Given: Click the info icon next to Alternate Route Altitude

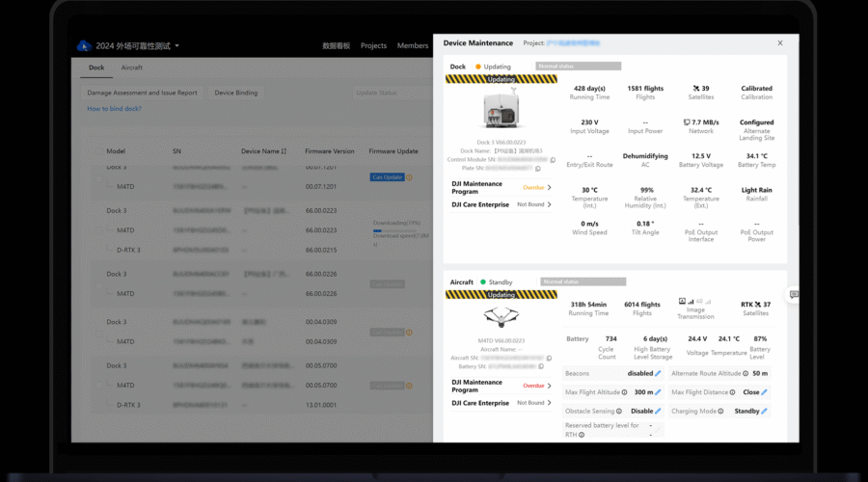Looking at the screenshot, I should point(746,373).
